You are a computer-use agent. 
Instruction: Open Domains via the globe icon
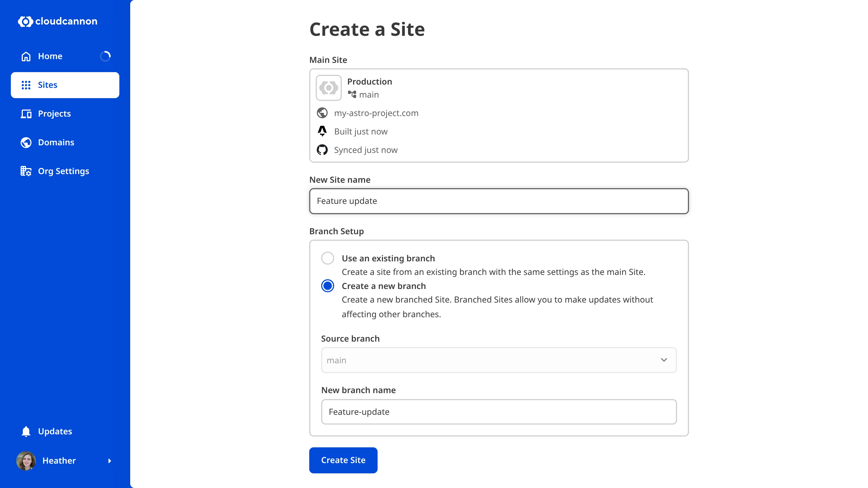(26, 142)
